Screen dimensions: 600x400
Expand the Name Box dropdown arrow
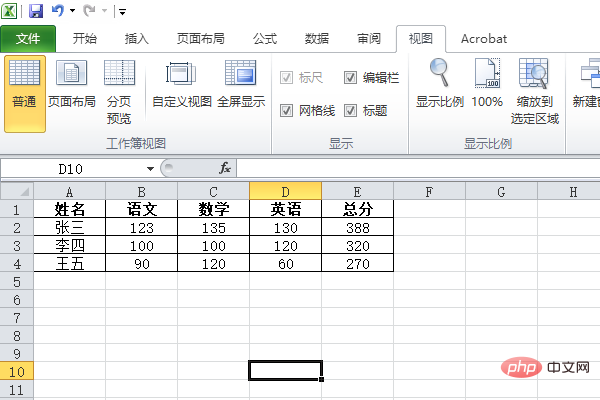tap(150, 169)
